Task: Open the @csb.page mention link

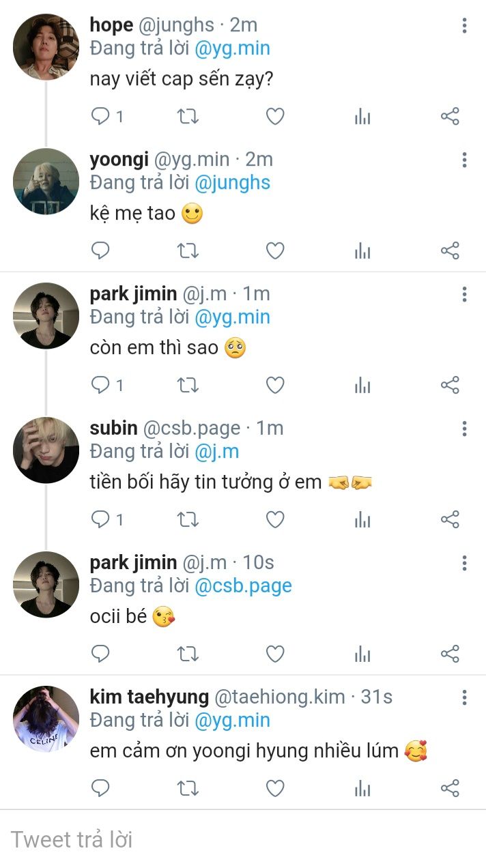Action: 243,586
